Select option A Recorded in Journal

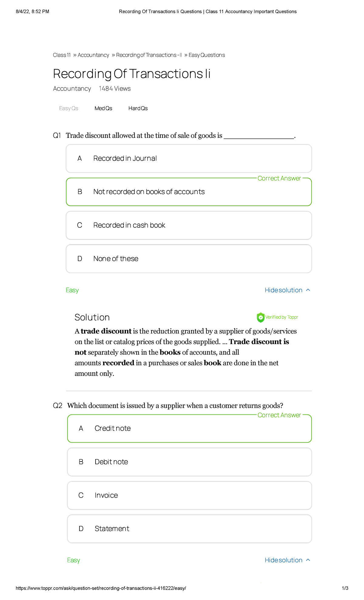pos(189,159)
